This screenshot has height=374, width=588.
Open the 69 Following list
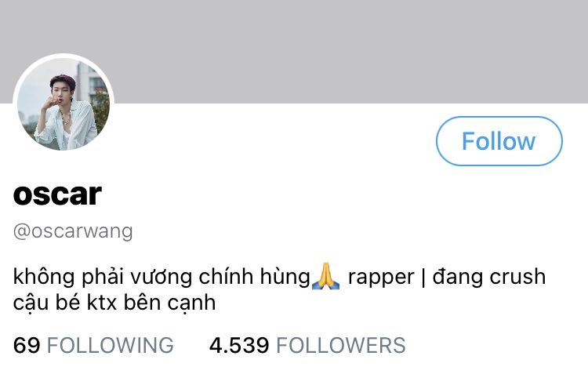[x=93, y=345]
